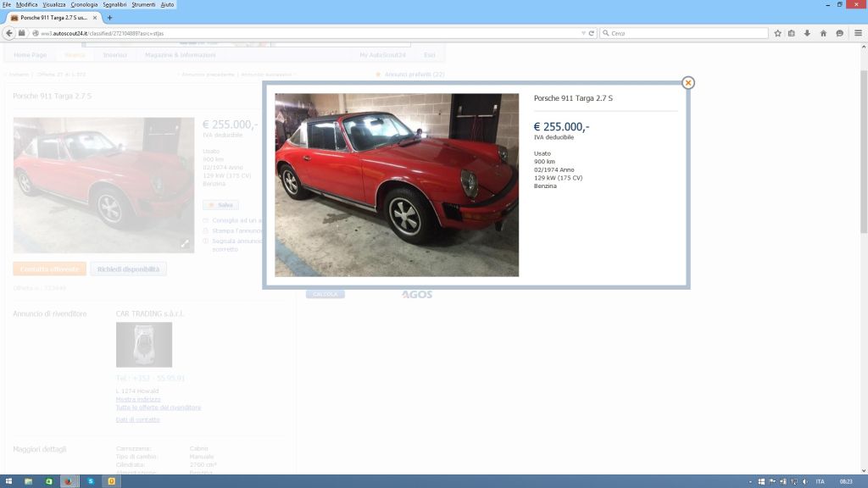The width and height of the screenshot is (868, 488).
Task: Open Annunci preferiti (22) link
Action: pyautogui.click(x=415, y=75)
